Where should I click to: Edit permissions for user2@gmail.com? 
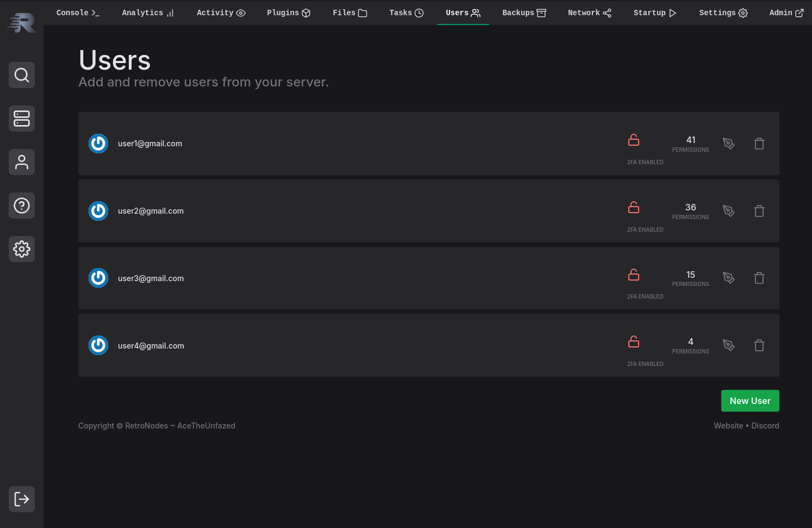[729, 211]
